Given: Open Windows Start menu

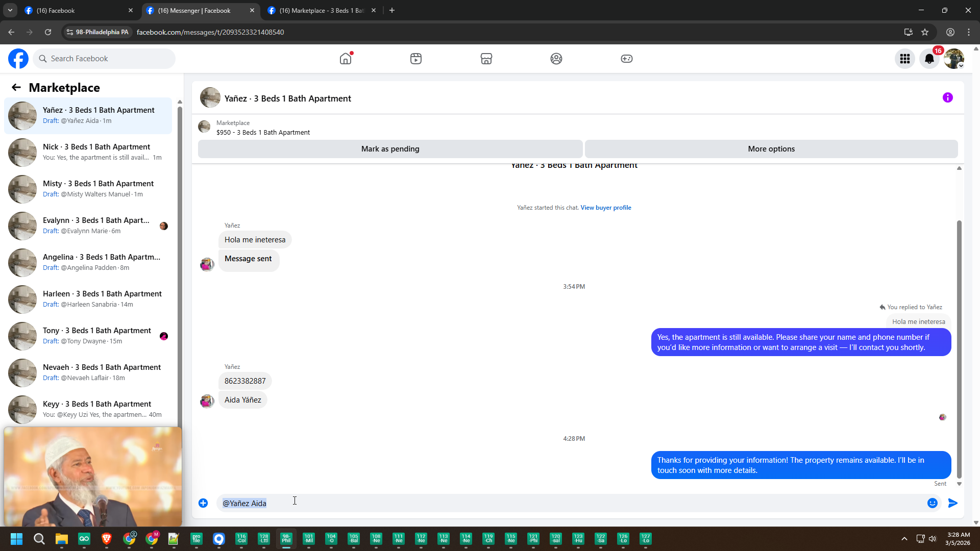Looking at the screenshot, I should tap(16, 539).
